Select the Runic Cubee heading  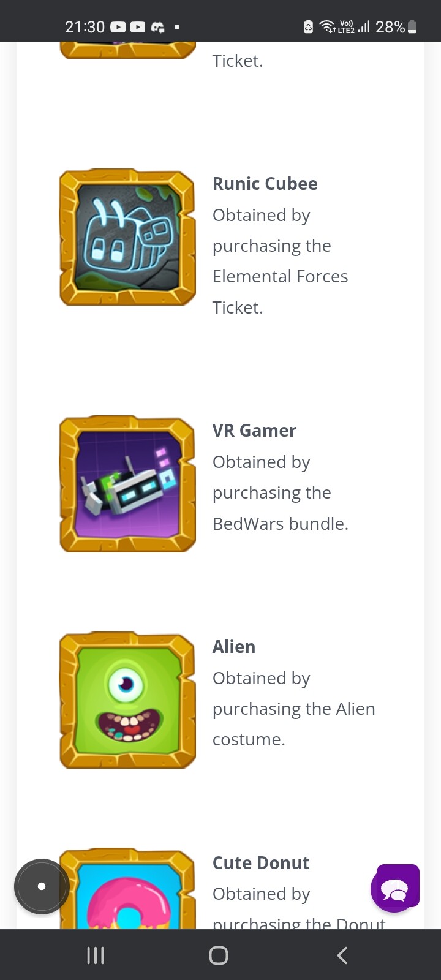click(265, 184)
